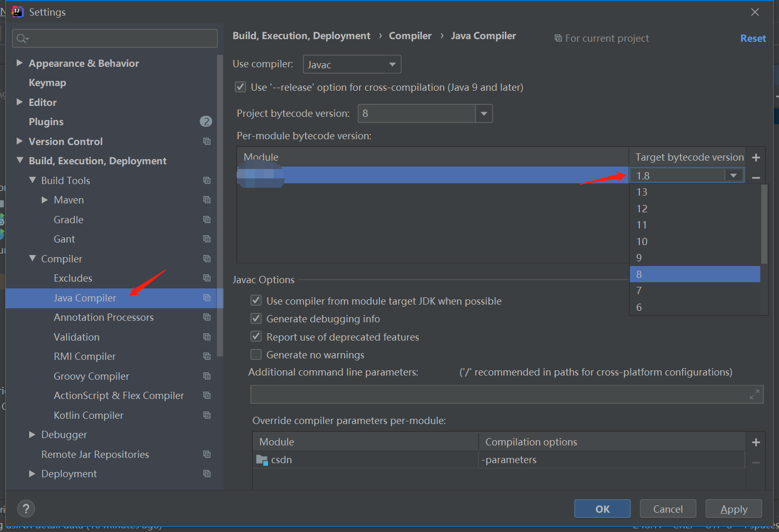Screen dimensions: 779x532
Task: Click the OK button
Action: click(x=602, y=509)
